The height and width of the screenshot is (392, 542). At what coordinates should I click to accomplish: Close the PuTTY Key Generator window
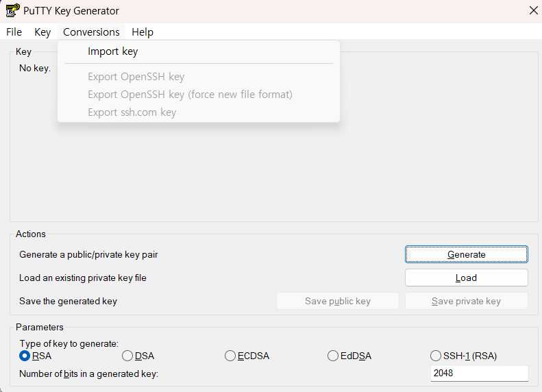(x=533, y=10)
